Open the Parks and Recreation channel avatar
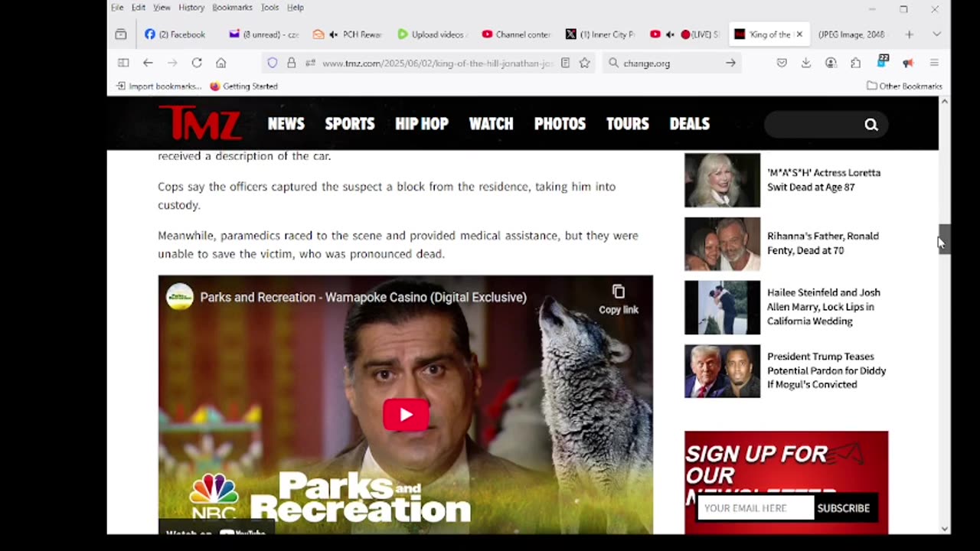 coord(180,297)
